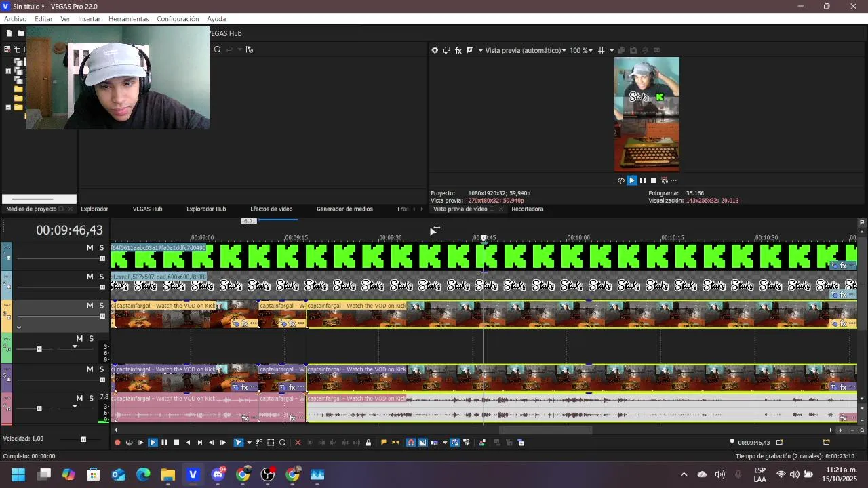Solo the Stake logo video track
This screenshot has height=488, width=868.
pyautogui.click(x=102, y=277)
